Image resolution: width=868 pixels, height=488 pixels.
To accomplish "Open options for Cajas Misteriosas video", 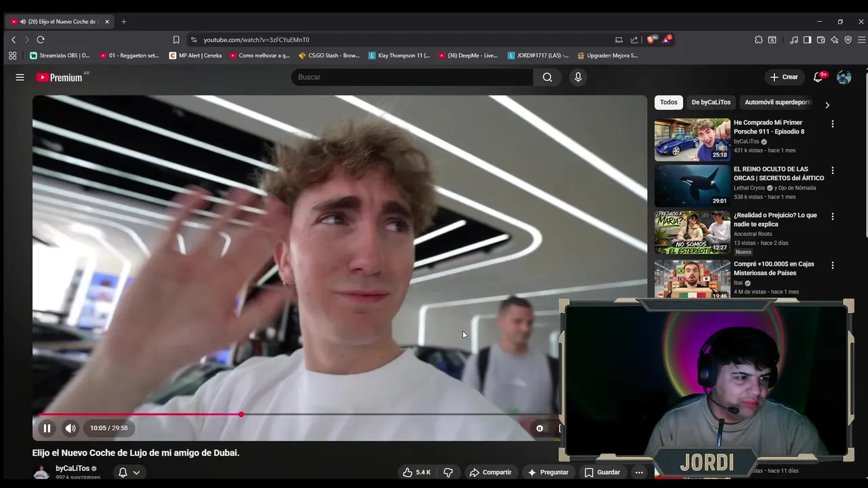I will [x=833, y=265].
